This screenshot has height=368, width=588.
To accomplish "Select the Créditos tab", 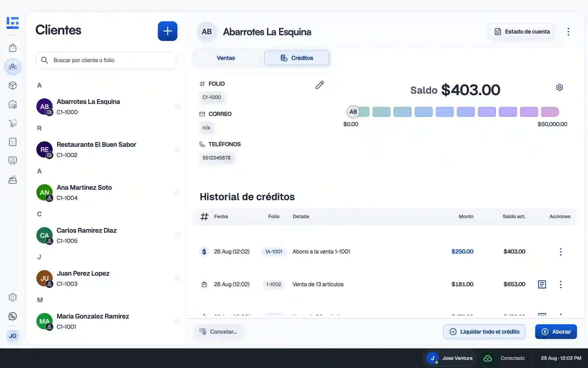I will 297,58.
